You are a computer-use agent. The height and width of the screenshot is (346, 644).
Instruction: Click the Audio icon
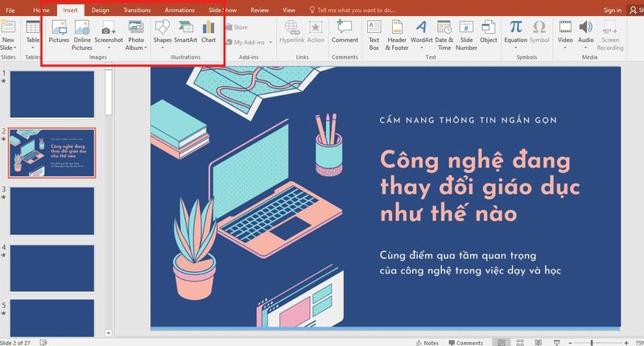[x=586, y=27]
